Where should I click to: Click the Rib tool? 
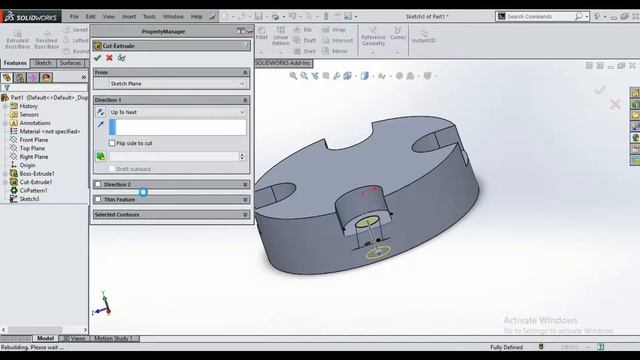coord(303,30)
